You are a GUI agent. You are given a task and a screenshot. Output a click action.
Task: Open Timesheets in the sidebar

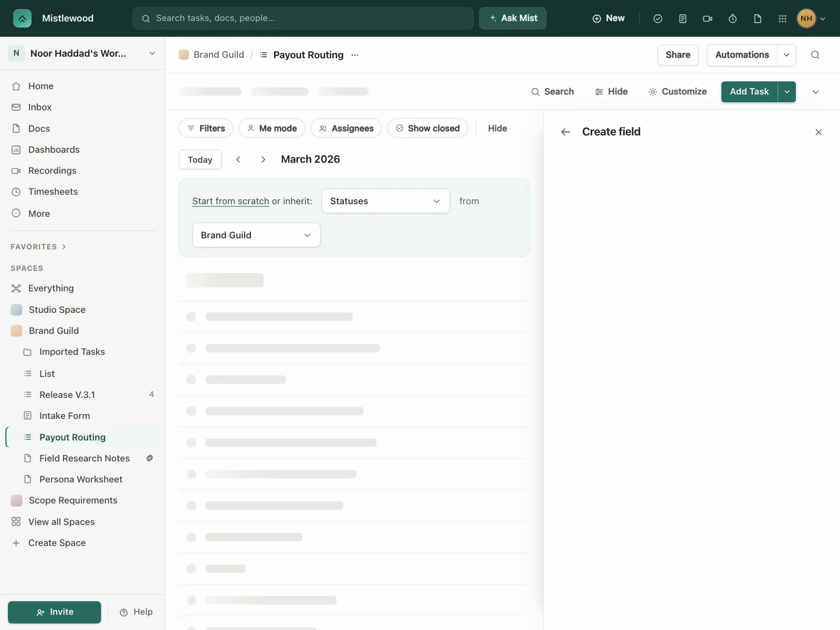point(82,192)
